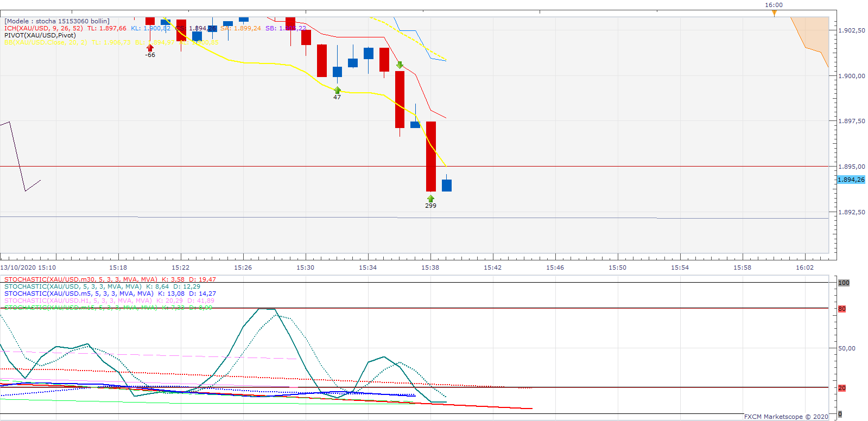
Task: Select the STOCHASTIC(XAU/USD.m15) indicator label
Action: 81,308
